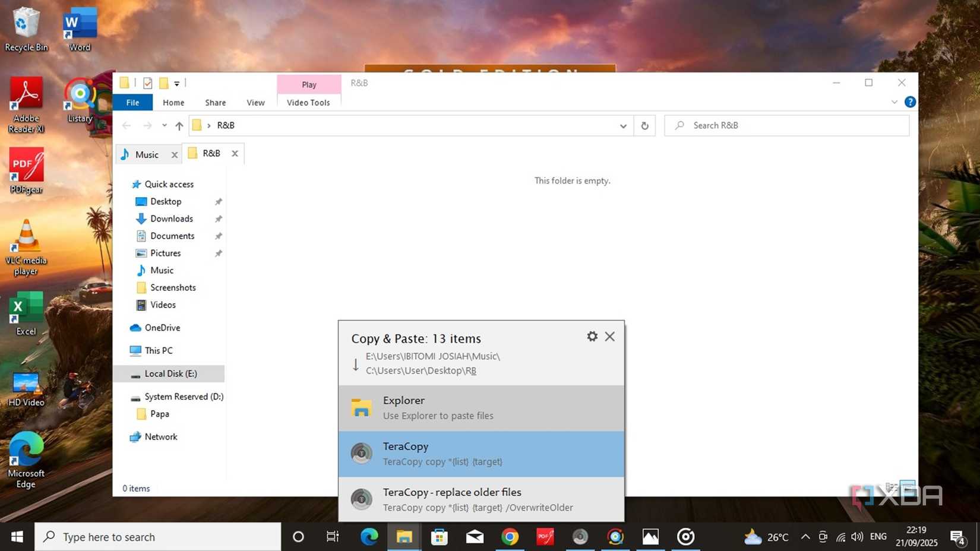980x551 pixels.
Task: Unpin Downloads from Quick access
Action: [218, 218]
